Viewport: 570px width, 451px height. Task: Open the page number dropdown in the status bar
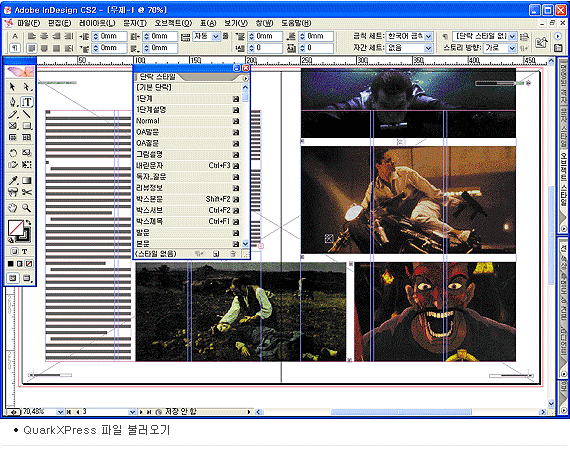click(132, 412)
